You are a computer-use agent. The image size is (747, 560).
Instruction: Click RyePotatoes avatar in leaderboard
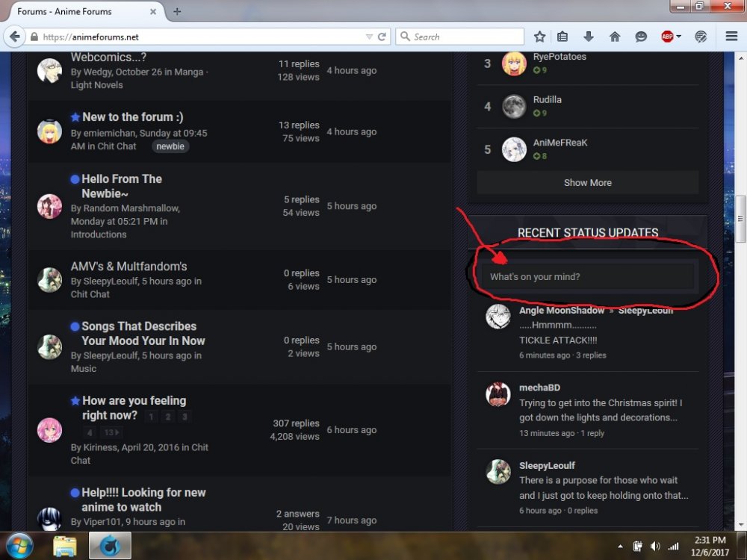514,63
